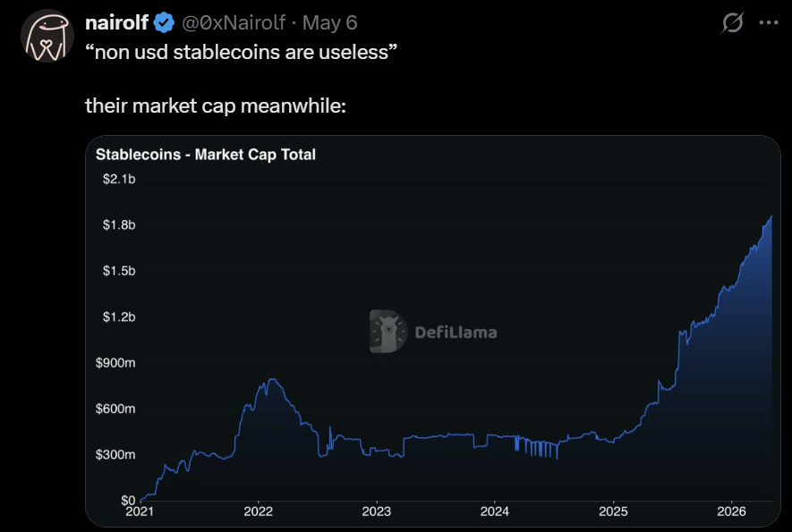Click the $900m y-axis label
This screenshot has width=792, height=532.
coord(115,363)
